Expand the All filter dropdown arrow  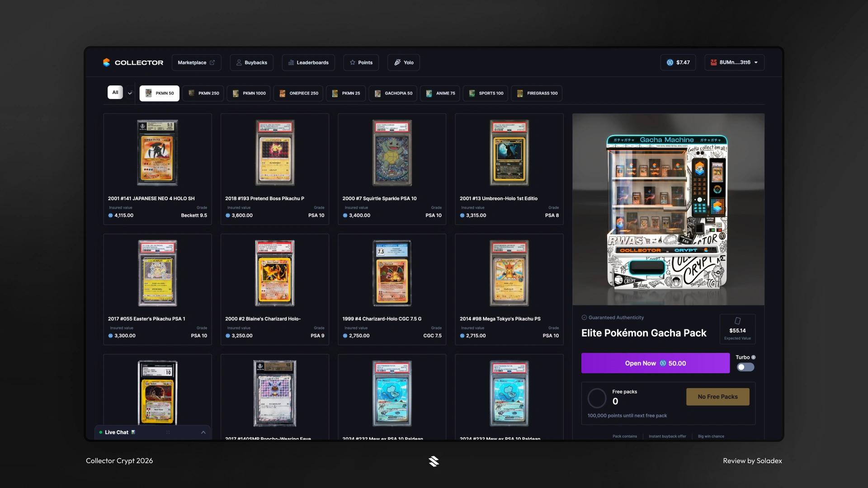[130, 93]
